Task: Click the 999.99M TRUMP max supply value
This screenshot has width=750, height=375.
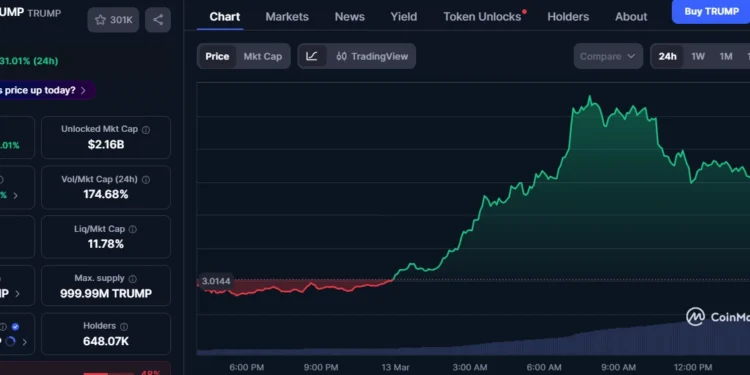Action: pos(106,293)
